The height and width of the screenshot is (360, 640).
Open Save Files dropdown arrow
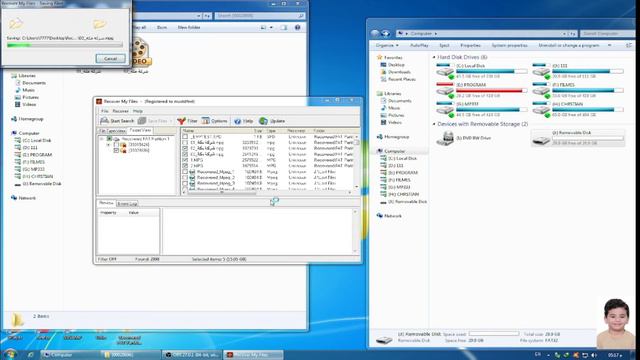171,121
